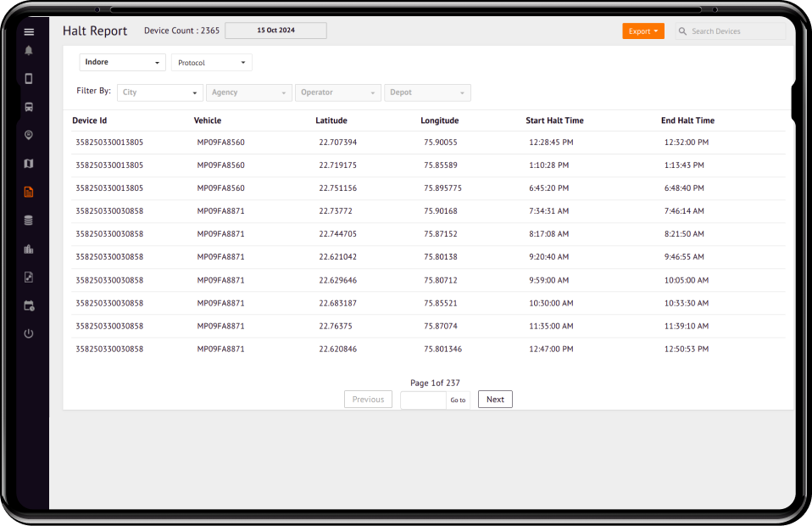Open the City filter dropdown
812x526 pixels.
(159, 92)
